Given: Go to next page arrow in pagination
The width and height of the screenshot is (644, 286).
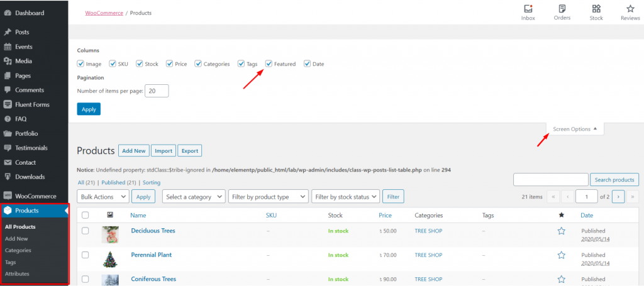Looking at the screenshot, I should coord(618,197).
